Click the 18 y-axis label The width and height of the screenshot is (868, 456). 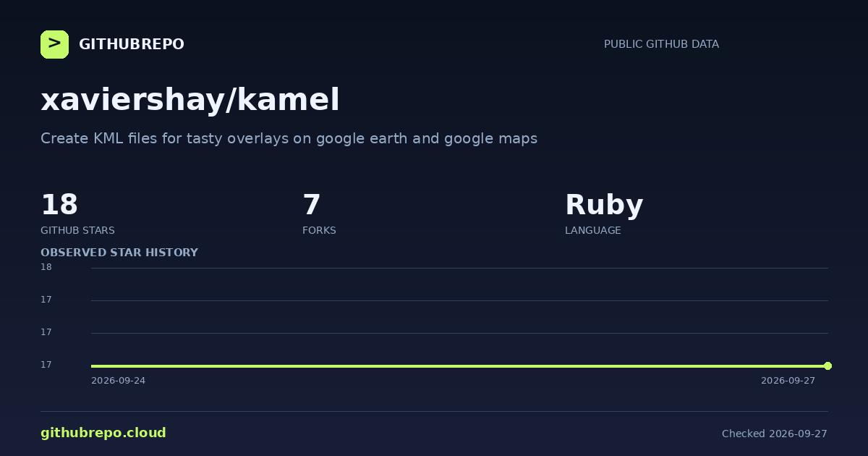[46, 267]
